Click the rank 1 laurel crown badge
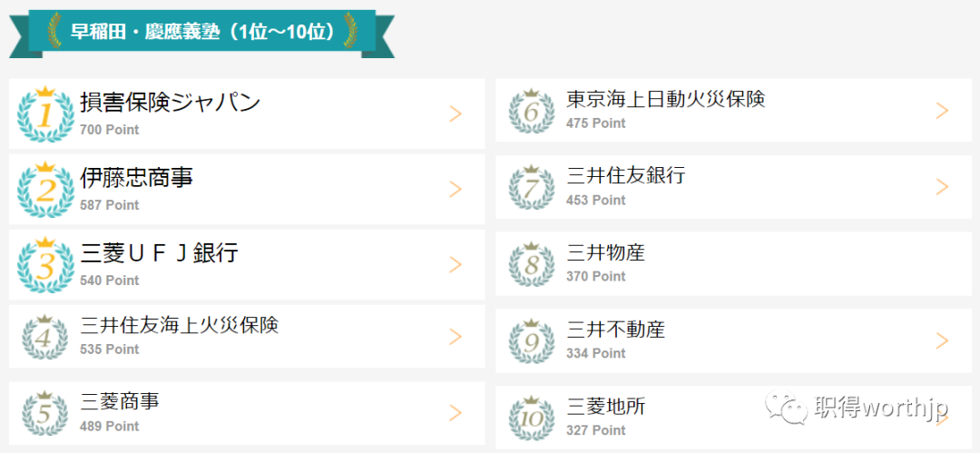Viewport: 980px width, 453px height. pyautogui.click(x=45, y=113)
